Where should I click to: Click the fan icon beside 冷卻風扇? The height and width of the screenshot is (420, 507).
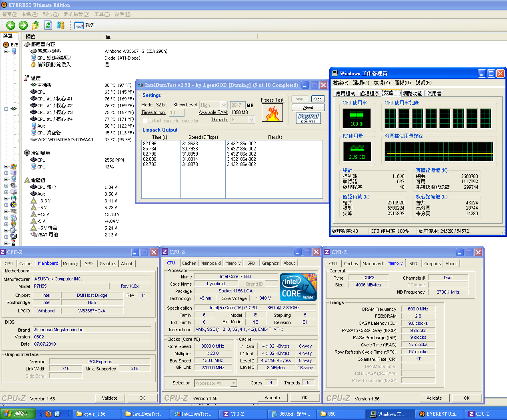(27, 153)
